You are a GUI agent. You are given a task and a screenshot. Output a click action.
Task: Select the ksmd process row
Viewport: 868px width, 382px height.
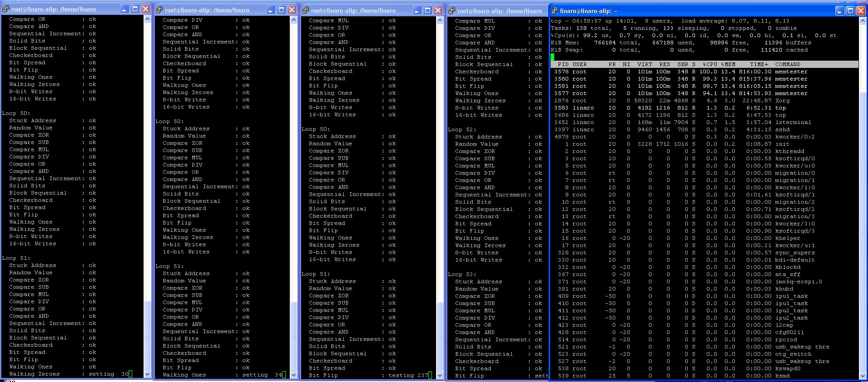tap(704, 376)
